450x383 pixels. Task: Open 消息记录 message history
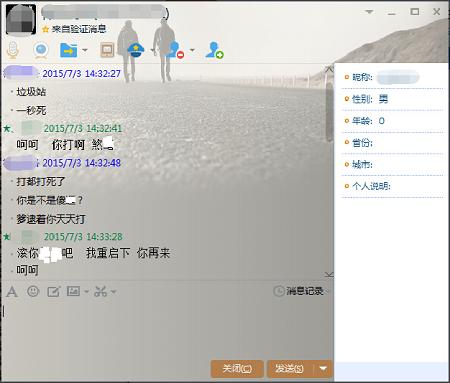298,291
